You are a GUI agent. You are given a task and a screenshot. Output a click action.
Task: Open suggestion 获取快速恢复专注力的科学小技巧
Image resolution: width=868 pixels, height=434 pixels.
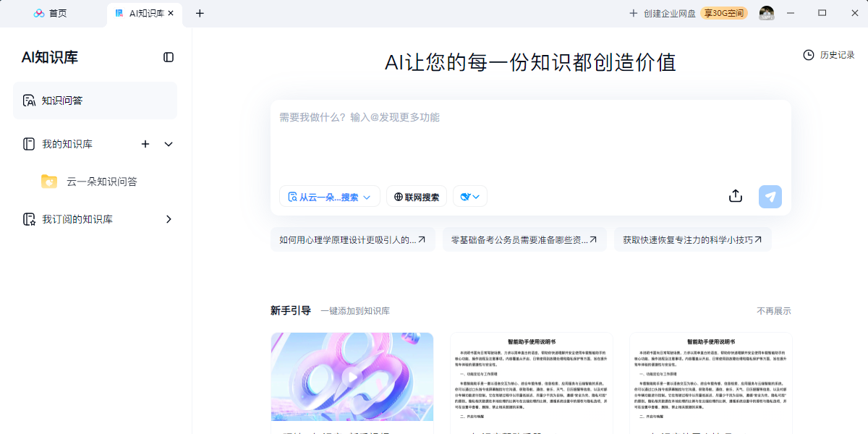(x=692, y=239)
